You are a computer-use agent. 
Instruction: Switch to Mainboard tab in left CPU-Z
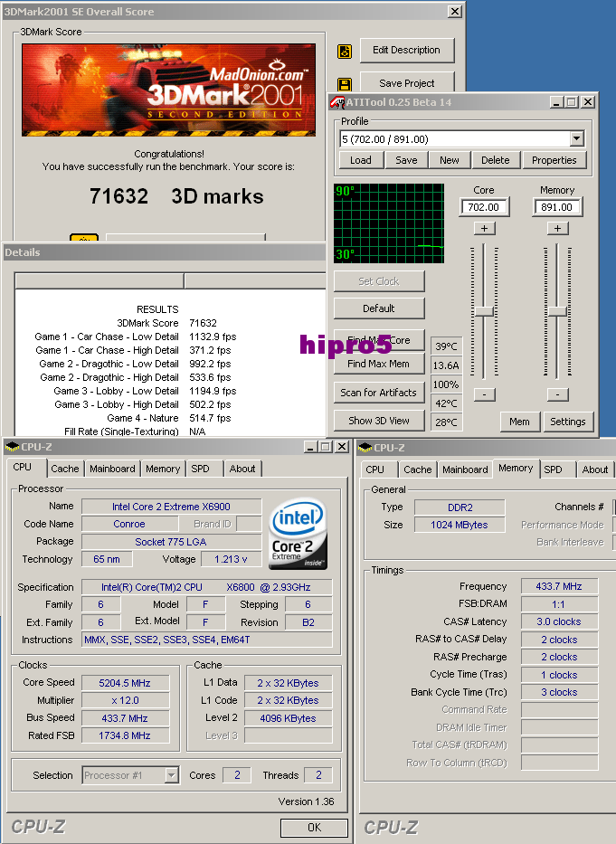112,469
